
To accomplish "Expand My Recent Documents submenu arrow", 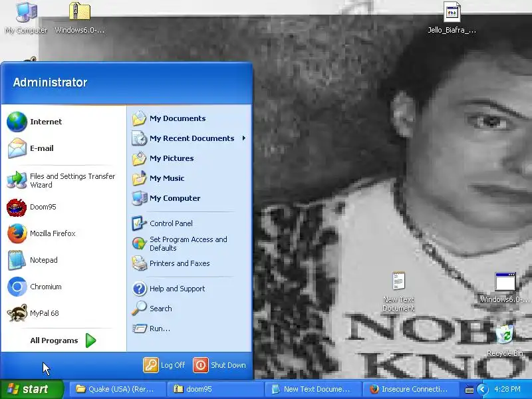I will tap(244, 138).
